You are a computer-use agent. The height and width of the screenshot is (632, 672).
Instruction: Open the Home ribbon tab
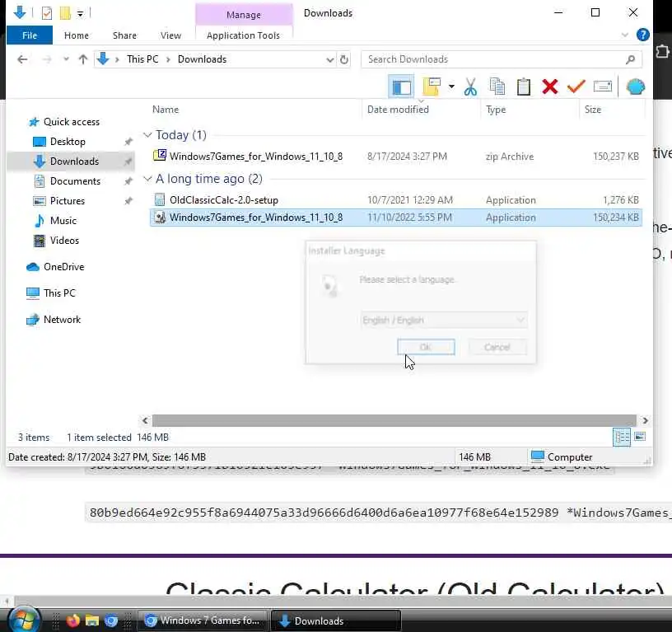point(77,35)
